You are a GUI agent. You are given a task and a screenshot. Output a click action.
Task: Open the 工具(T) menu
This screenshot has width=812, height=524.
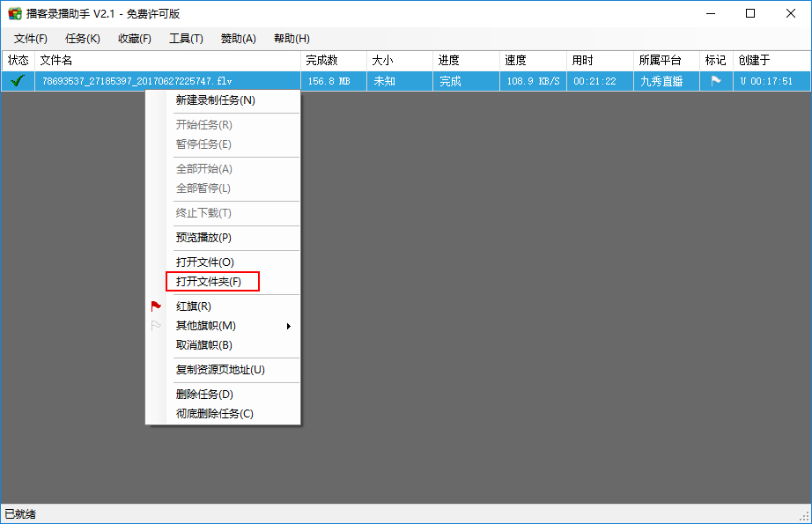(x=186, y=39)
